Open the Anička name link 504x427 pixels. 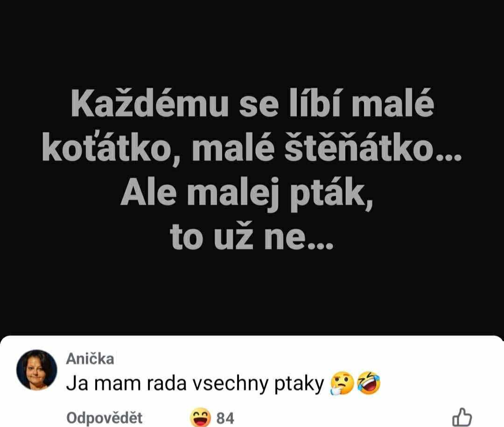[90, 358]
